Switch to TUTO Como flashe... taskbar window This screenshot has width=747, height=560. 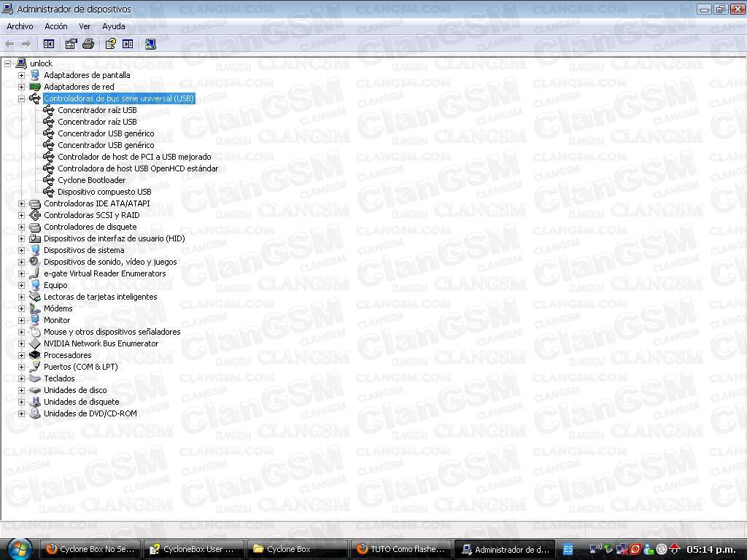pyautogui.click(x=400, y=549)
